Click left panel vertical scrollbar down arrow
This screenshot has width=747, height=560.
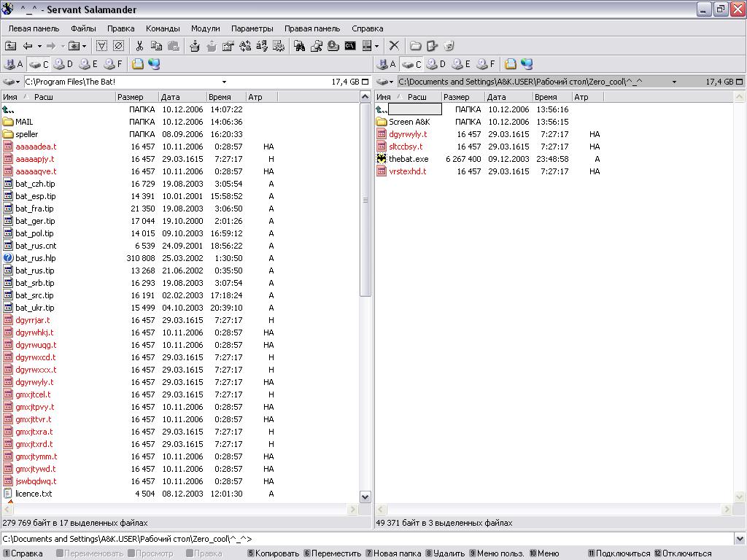[365, 497]
